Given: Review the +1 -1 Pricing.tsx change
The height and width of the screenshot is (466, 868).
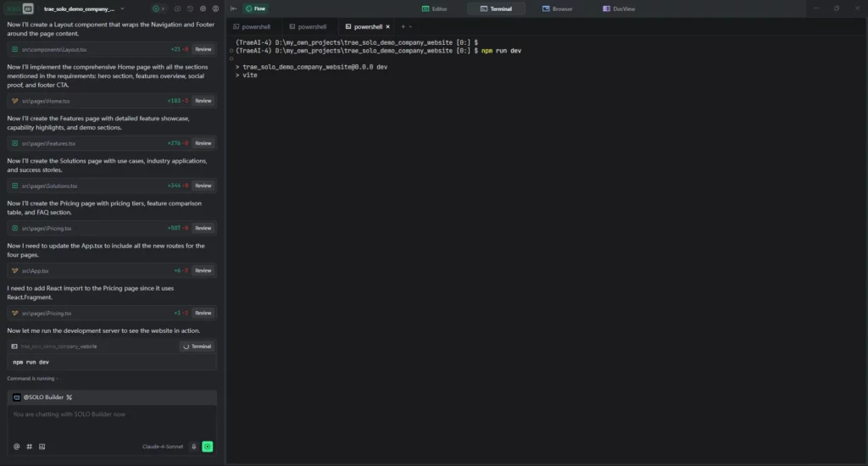Looking at the screenshot, I should pyautogui.click(x=203, y=313).
